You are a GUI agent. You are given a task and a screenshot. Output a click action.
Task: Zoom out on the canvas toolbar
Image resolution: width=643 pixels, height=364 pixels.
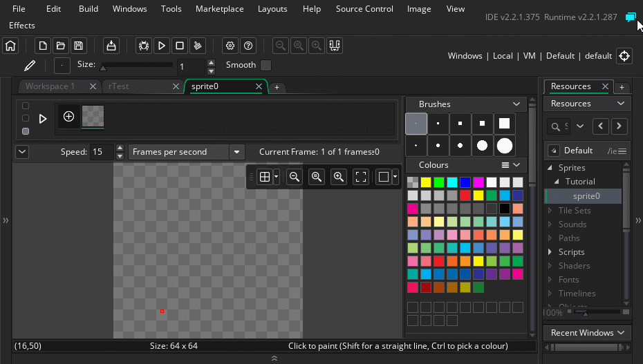(295, 177)
